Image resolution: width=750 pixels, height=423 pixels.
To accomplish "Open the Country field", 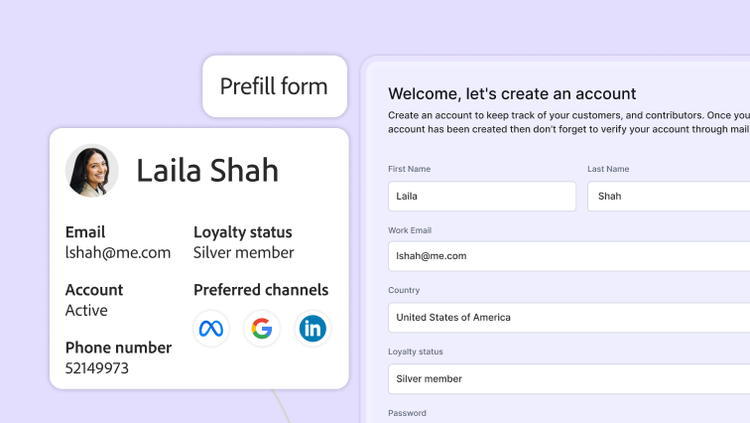I will (568, 318).
